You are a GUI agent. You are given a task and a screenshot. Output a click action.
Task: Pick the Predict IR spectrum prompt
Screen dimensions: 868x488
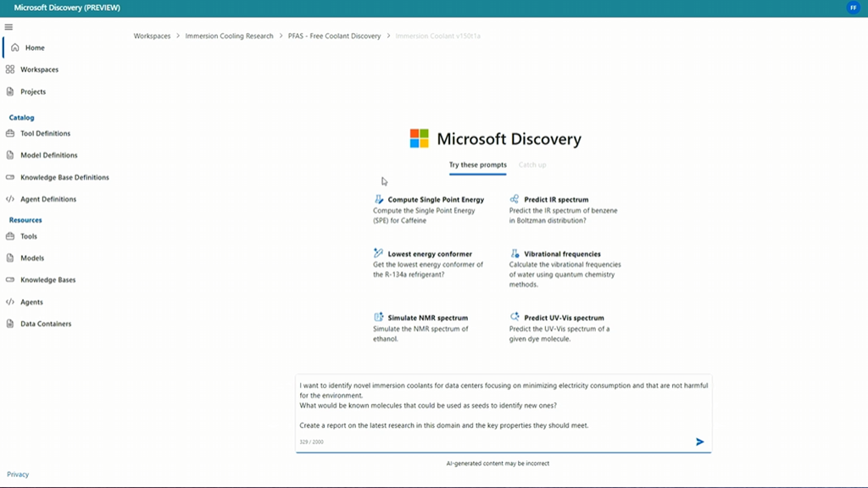556,200
